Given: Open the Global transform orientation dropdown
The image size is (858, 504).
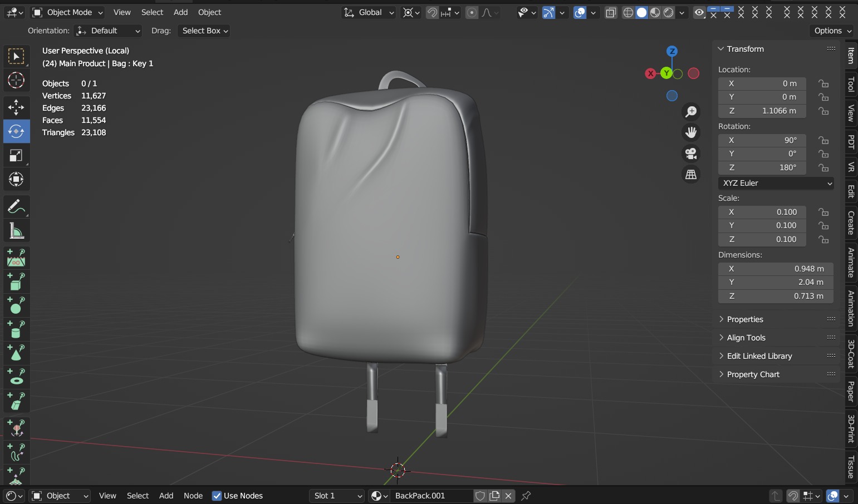Looking at the screenshot, I should (x=369, y=12).
